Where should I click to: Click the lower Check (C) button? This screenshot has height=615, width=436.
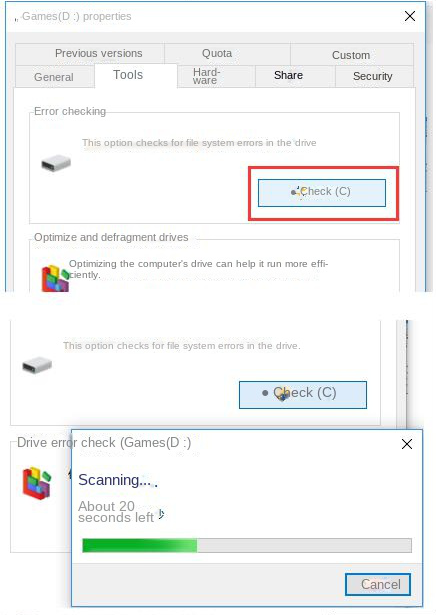click(303, 395)
